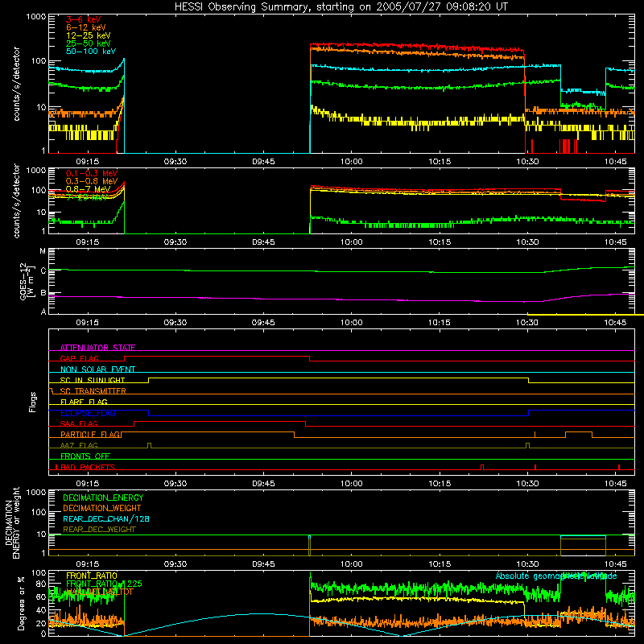Screen dimensions: 644x644
Task: Click the 'GOES-12' axis label
Action: point(23,281)
